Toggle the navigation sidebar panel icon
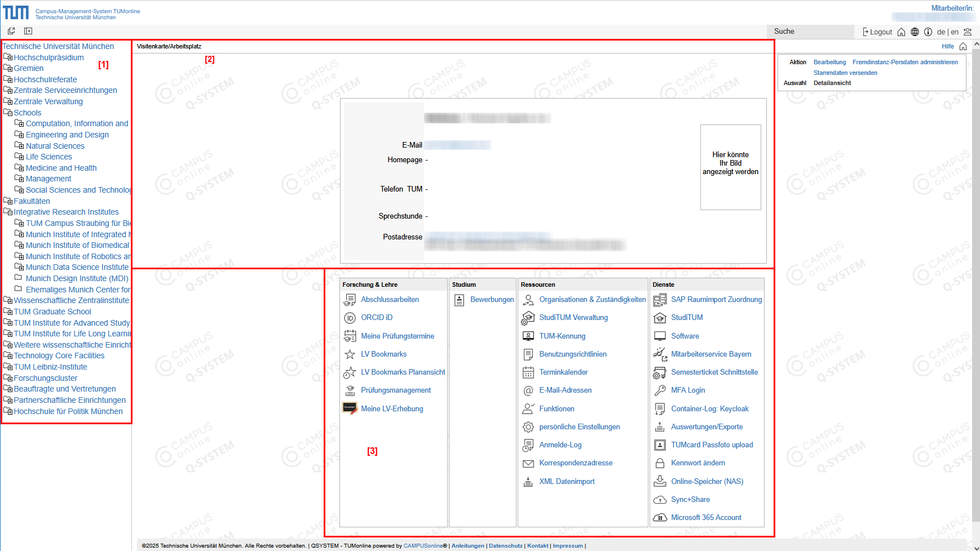980x551 pixels. pos(28,32)
